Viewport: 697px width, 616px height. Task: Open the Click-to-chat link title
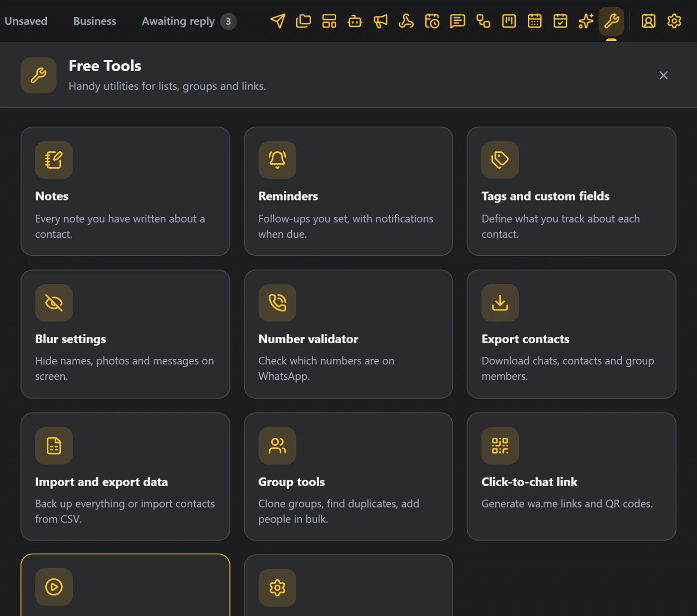tap(529, 482)
